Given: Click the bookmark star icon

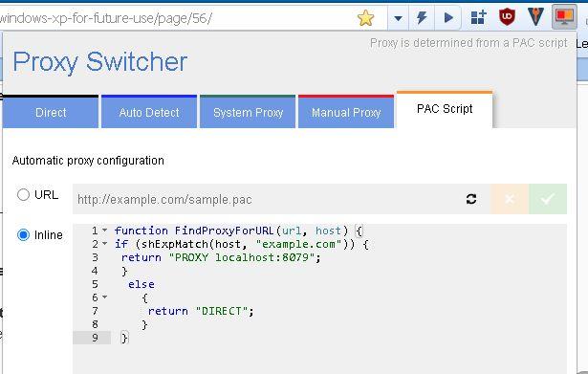Looking at the screenshot, I should pos(365,18).
